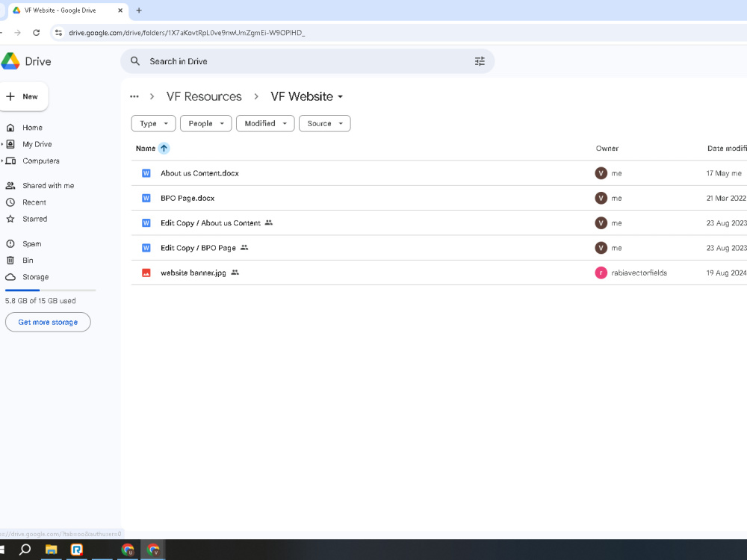
Task: Go forward using browser forward arrow
Action: click(18, 33)
